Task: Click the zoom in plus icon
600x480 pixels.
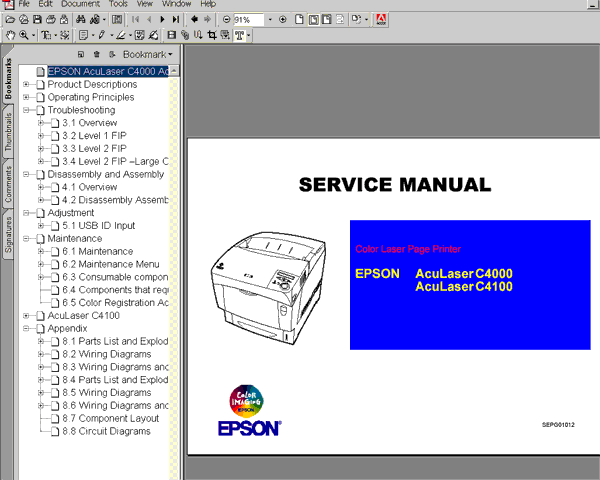Action: pos(283,19)
